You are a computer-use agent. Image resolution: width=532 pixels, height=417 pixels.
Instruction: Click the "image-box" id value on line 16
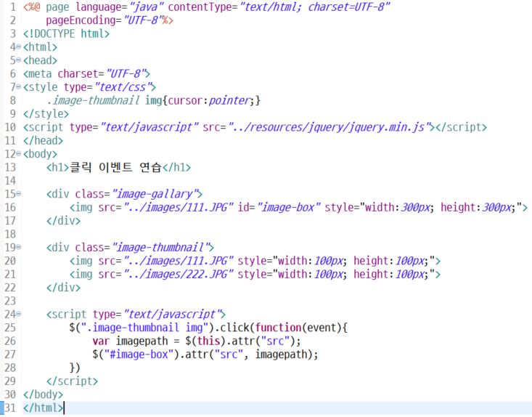pyautogui.click(x=288, y=208)
